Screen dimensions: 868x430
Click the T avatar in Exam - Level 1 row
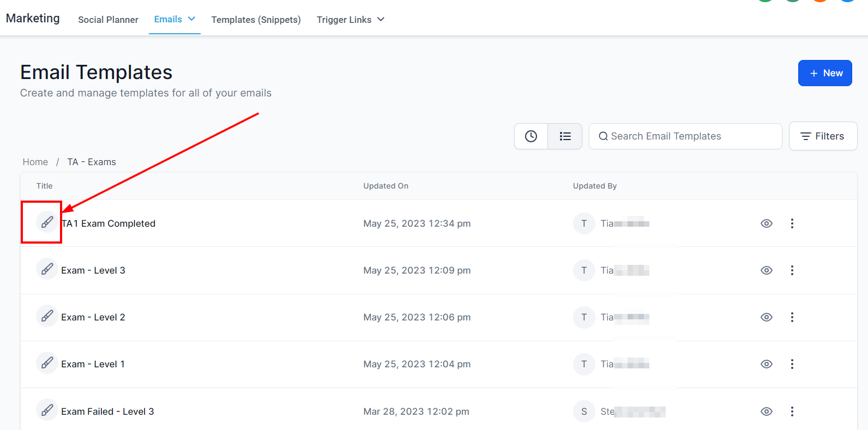tap(584, 364)
